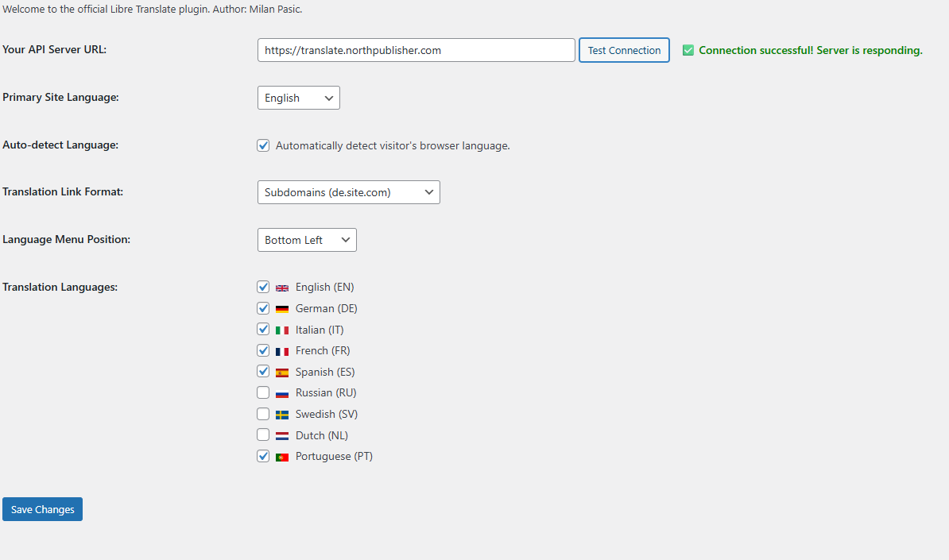The image size is (949, 560).
Task: Click the Test Connection button
Action: click(x=624, y=49)
